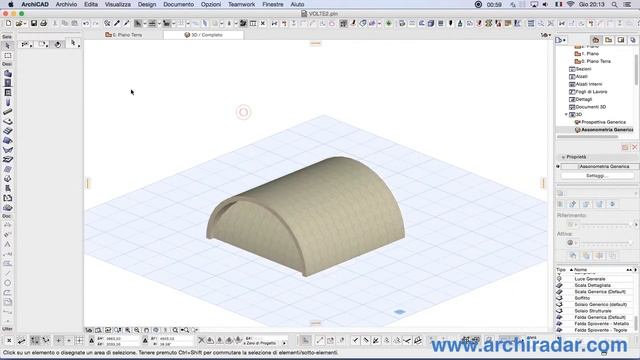Viewport: 640px width, 360px height.
Task: Toggle the guide lines button in bottom bar
Action: [305, 340]
